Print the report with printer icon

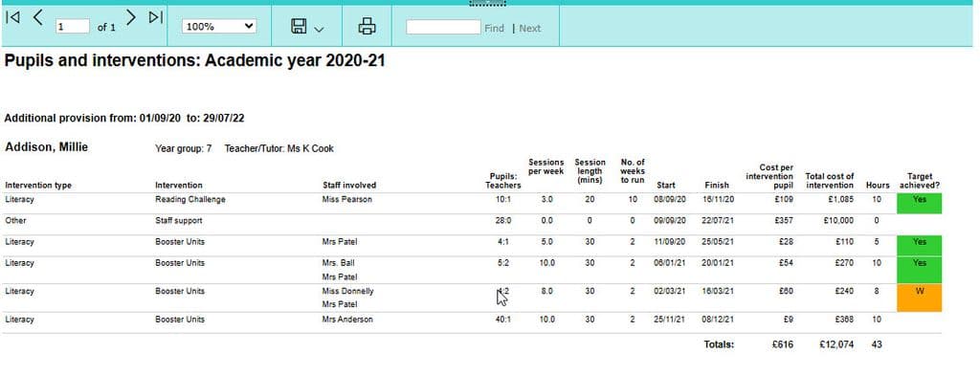367,26
